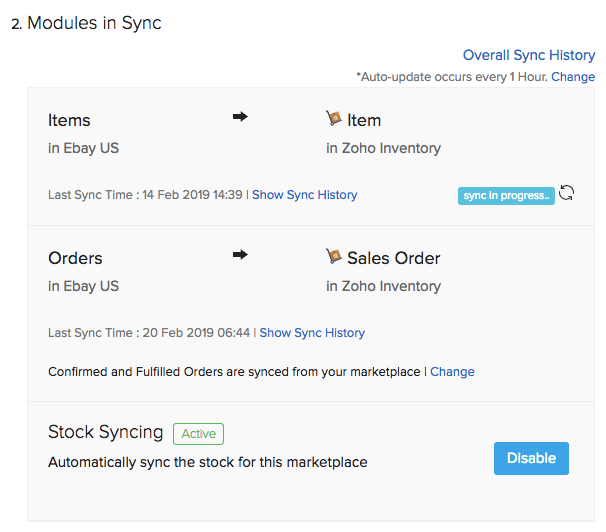Click the Zoho Inventory Item module icon
Viewport: 606px width, 532px height.
point(334,119)
